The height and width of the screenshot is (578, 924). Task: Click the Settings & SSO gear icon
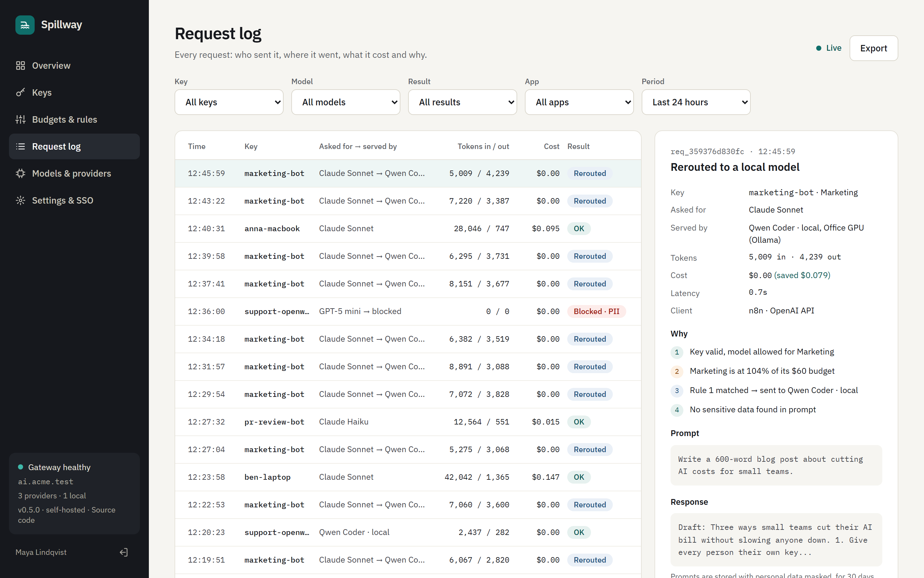pos(21,200)
